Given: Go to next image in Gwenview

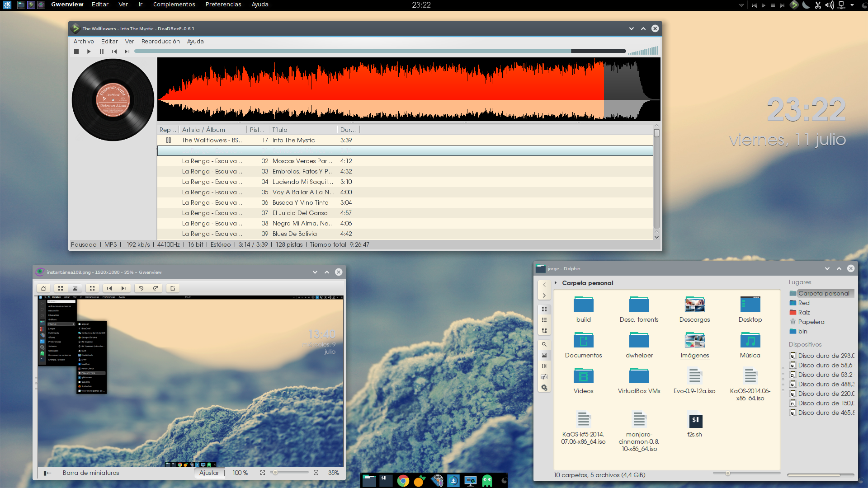Looking at the screenshot, I should tap(124, 288).
